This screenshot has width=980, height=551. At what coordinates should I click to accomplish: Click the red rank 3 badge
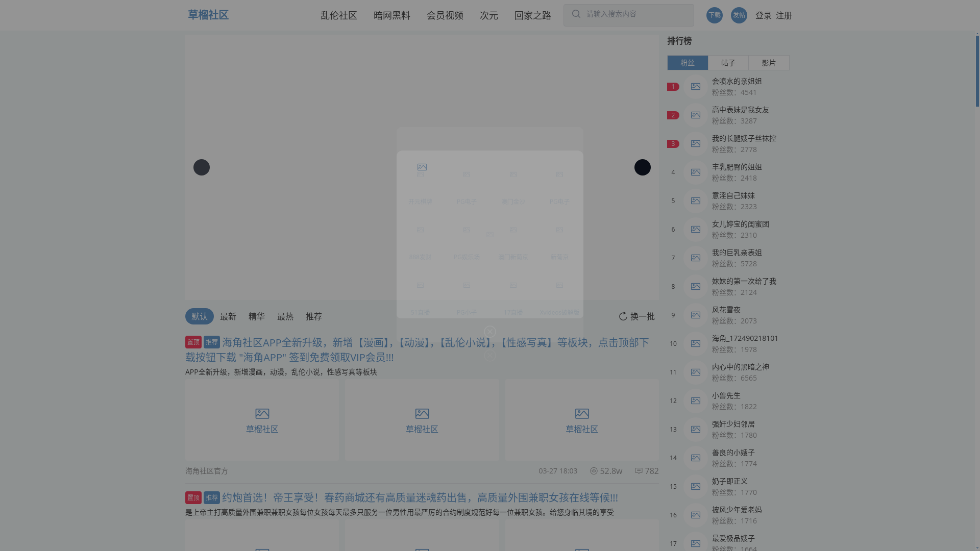[673, 144]
